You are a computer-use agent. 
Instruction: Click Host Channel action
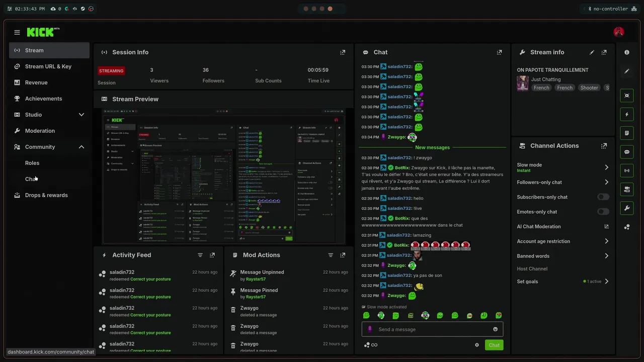(532, 269)
